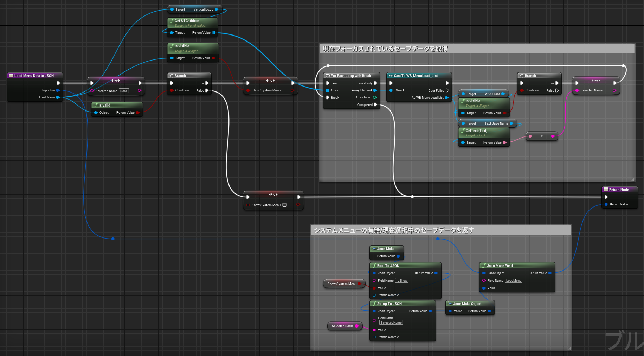Toggle the Show System Menu checkbox in the lower set node

[285, 205]
